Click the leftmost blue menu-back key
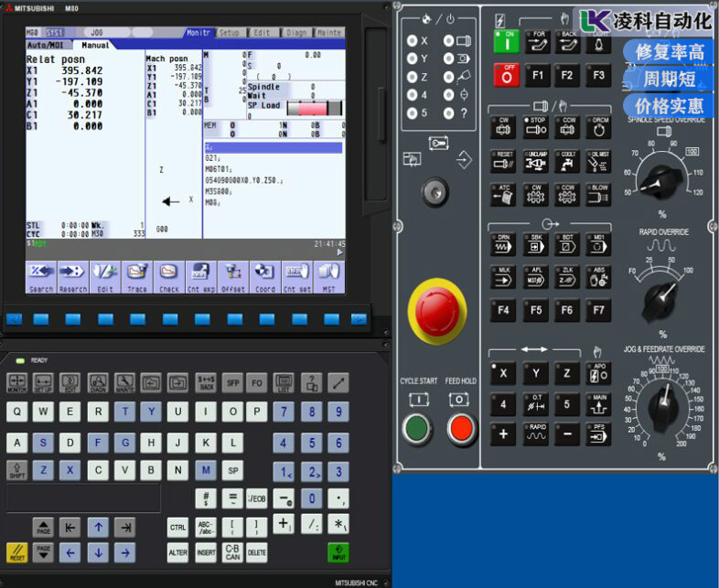The height and width of the screenshot is (588, 719). [14, 319]
